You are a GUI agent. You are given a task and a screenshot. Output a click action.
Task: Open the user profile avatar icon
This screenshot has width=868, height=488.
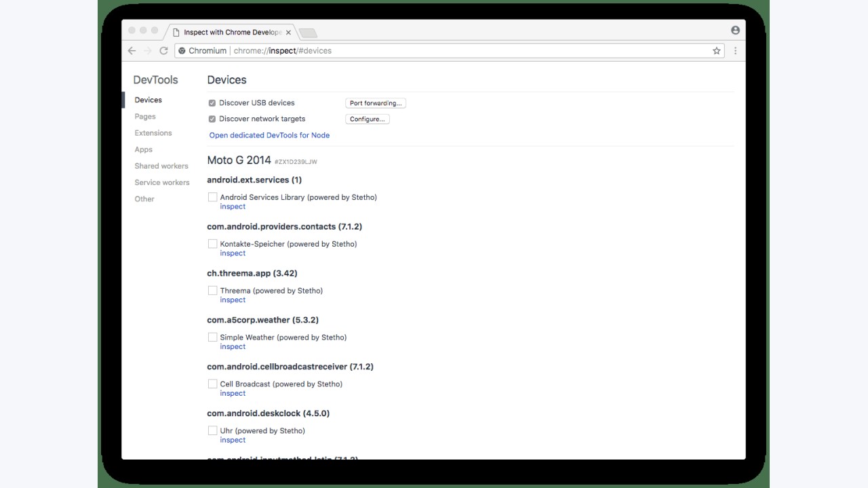click(x=735, y=30)
